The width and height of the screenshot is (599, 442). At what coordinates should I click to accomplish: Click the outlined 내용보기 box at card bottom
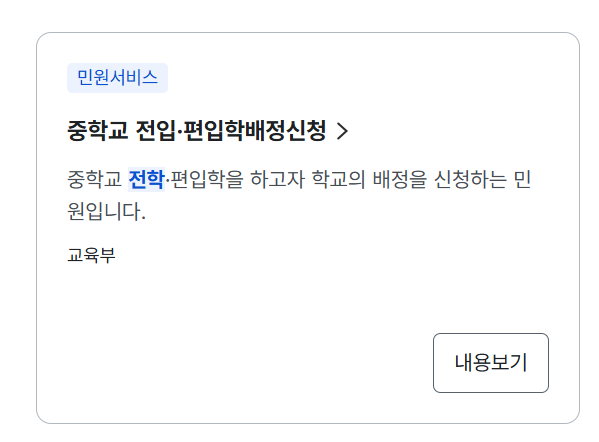[x=491, y=363]
